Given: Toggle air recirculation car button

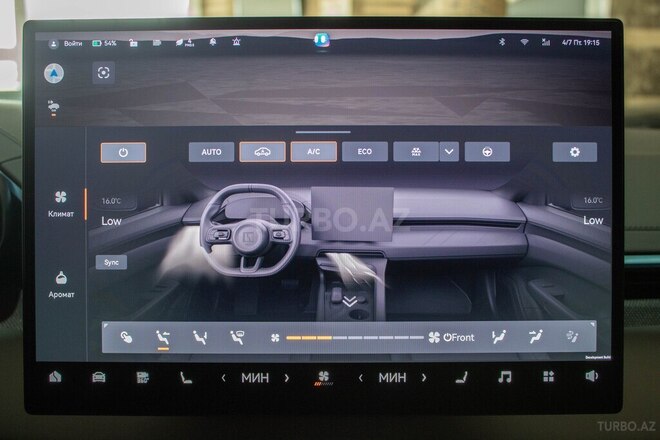Looking at the screenshot, I should [262, 152].
